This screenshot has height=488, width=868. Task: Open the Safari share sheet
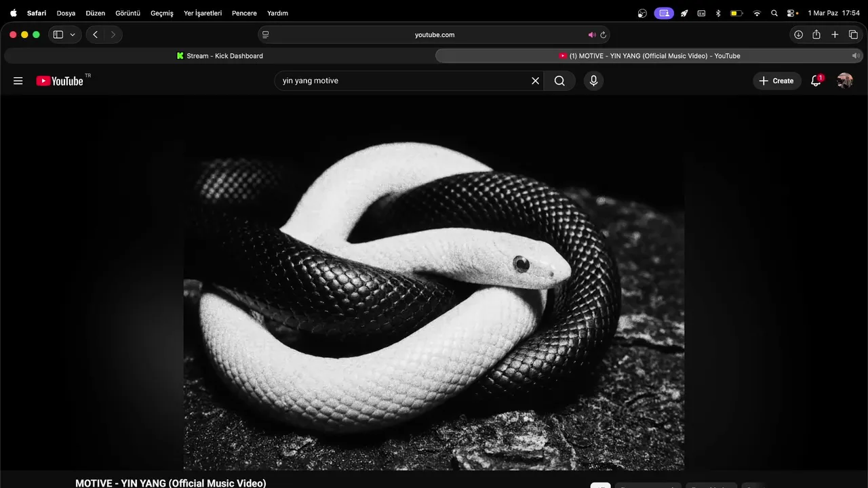pos(816,35)
